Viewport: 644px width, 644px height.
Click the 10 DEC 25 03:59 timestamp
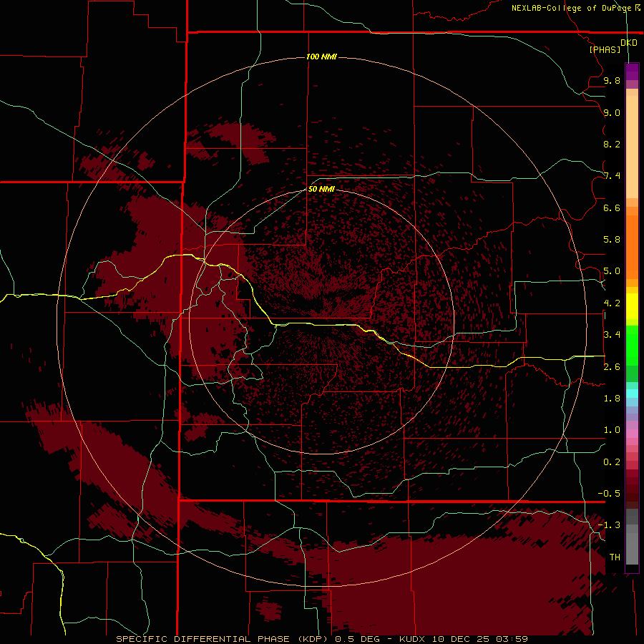(479, 639)
